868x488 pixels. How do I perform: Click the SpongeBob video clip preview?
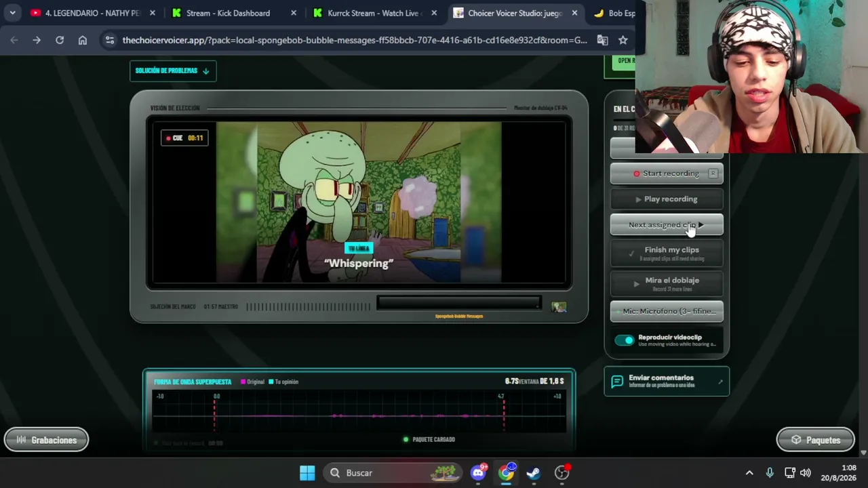coord(359,202)
